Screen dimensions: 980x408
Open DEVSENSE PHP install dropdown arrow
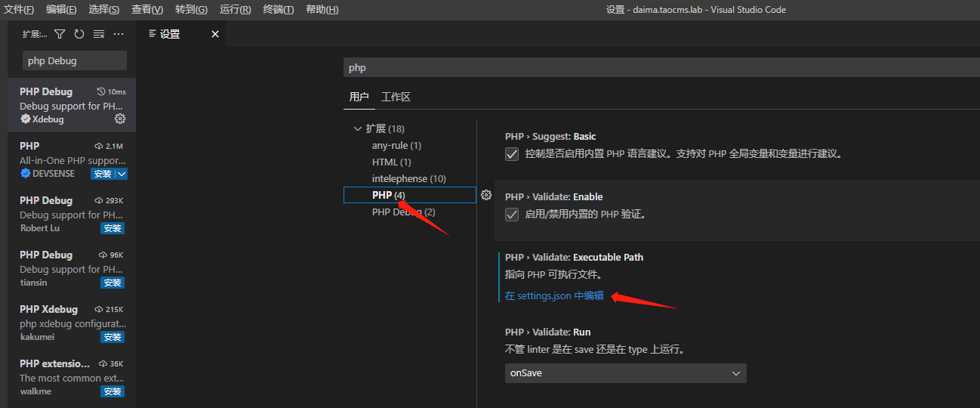coord(121,174)
